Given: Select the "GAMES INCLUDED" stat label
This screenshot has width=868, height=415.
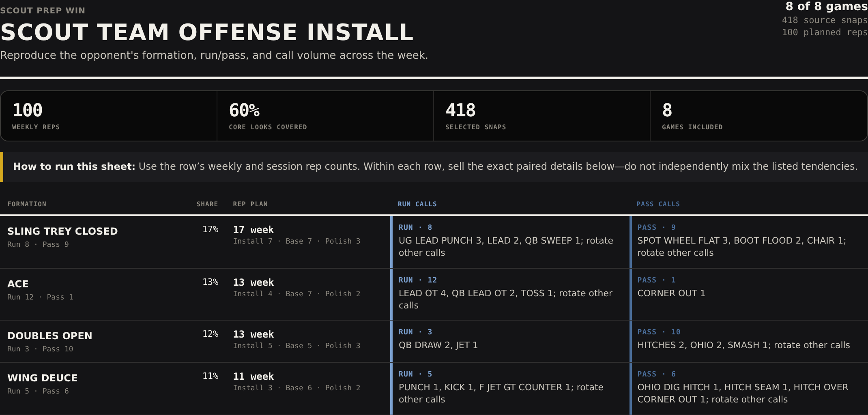Looking at the screenshot, I should pyautogui.click(x=692, y=127).
